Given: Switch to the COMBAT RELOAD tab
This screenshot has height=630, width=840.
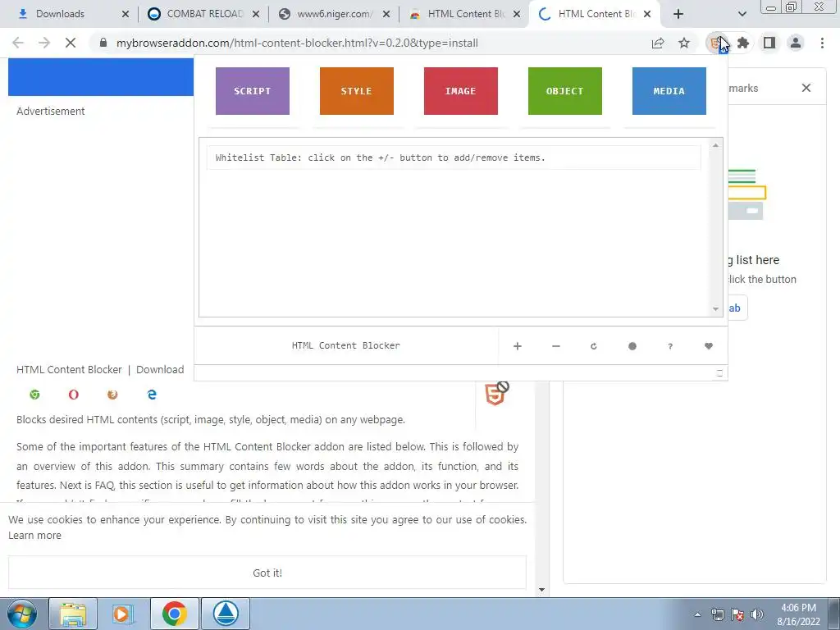Looking at the screenshot, I should point(204,14).
